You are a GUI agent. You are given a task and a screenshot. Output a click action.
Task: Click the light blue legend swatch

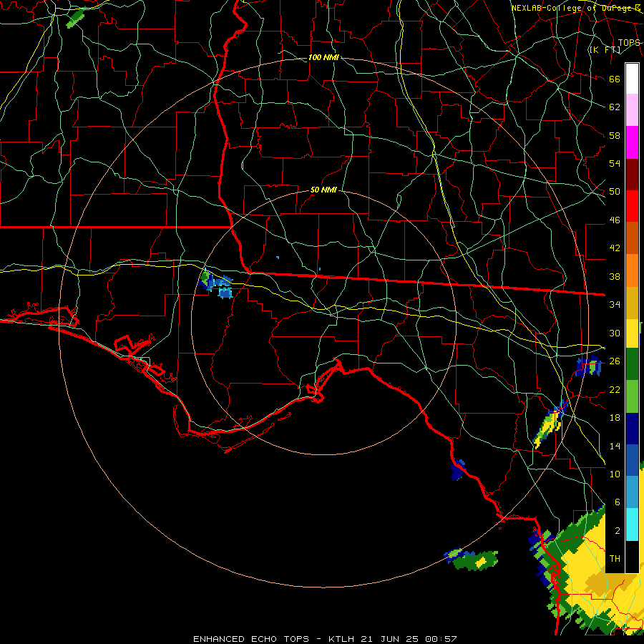[x=632, y=492]
